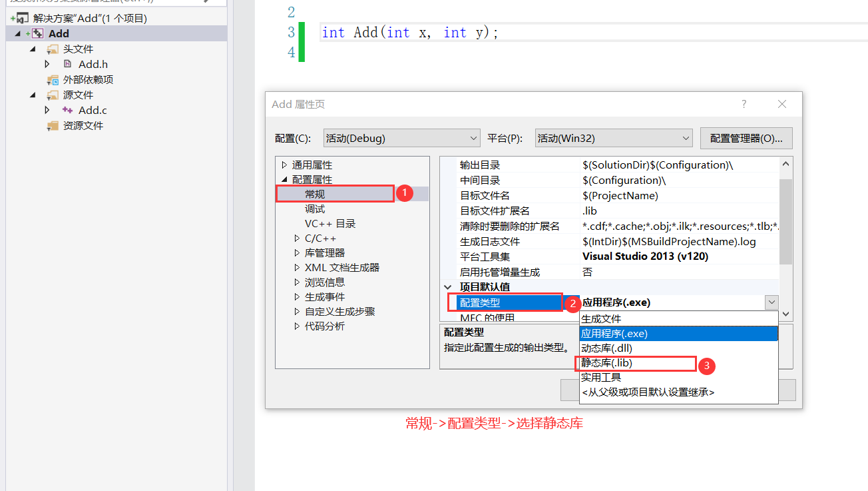Expand the C/C++ property node

(298, 238)
